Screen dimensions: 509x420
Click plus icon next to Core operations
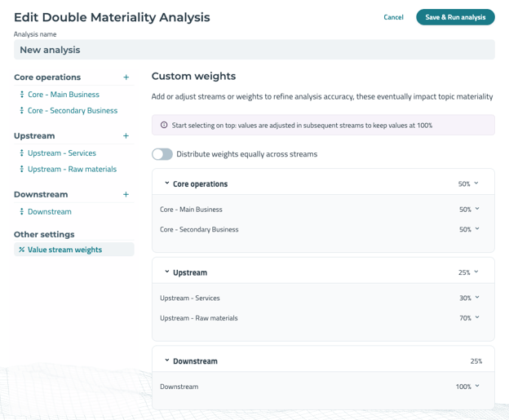126,77
